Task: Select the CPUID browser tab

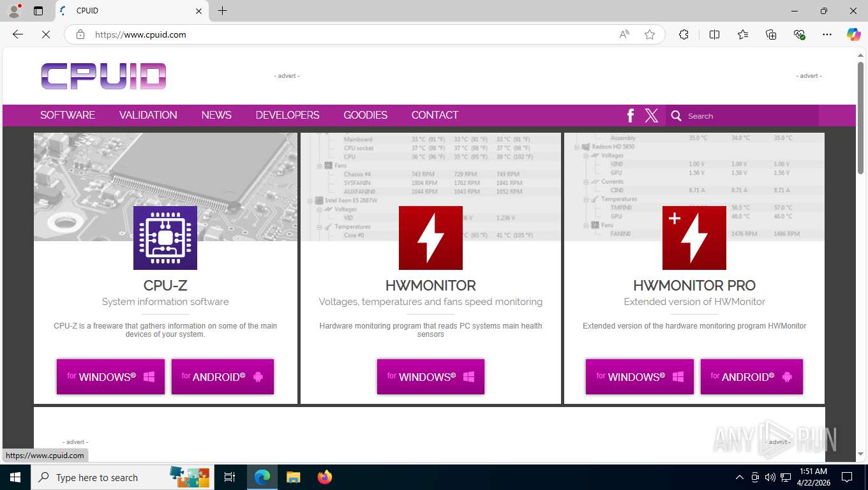Action: pos(131,11)
